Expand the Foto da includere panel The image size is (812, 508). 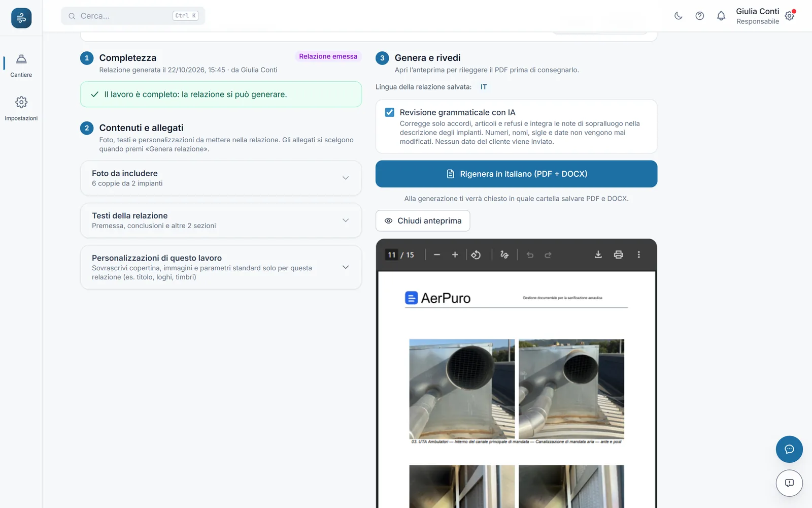(221, 178)
